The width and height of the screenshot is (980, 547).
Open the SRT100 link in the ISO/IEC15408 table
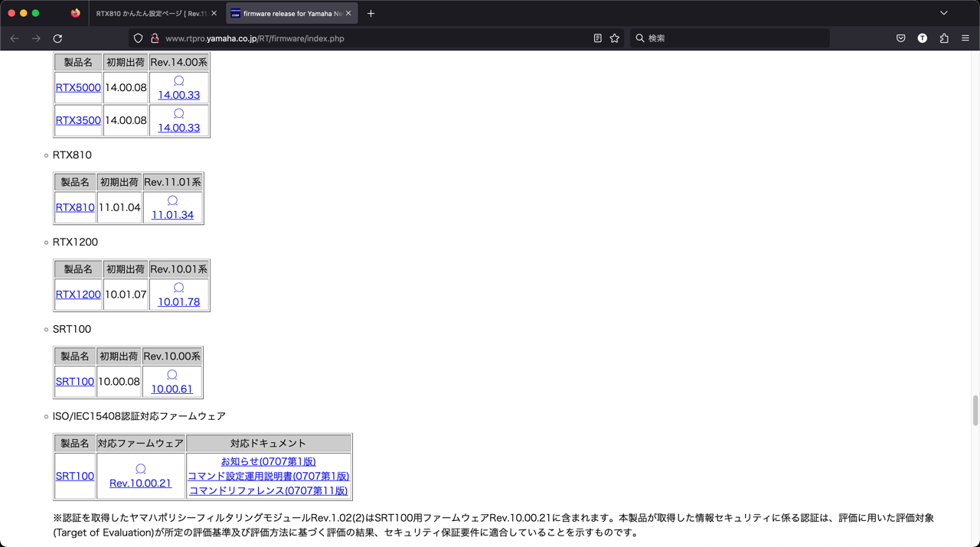[75, 476]
